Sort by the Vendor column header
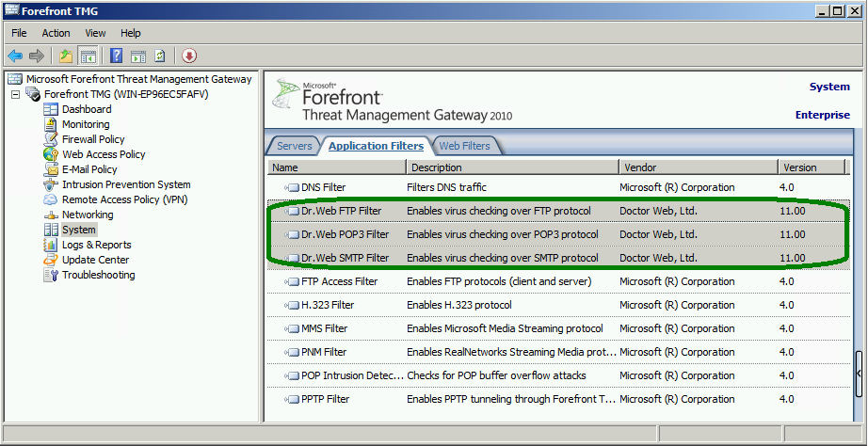 coord(698,167)
